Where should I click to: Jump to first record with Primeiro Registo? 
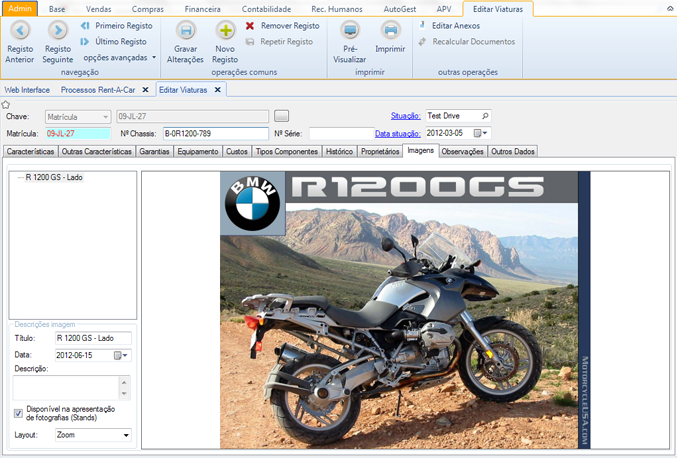click(x=86, y=26)
